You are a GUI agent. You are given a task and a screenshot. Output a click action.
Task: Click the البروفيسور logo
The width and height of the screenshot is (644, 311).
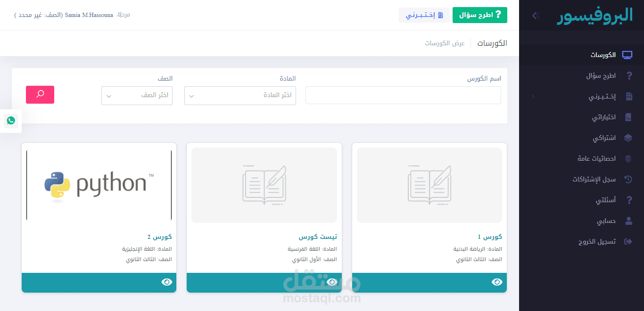[595, 16]
